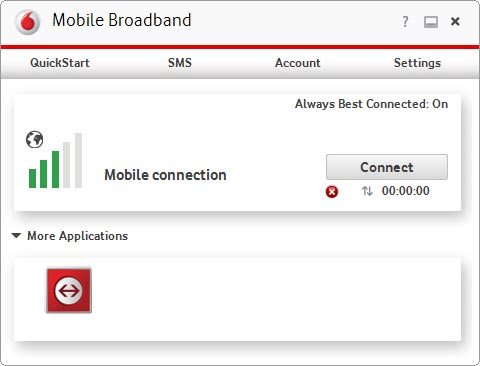Open help via the question mark icon
Screen dimensions: 480x366
(x=405, y=22)
